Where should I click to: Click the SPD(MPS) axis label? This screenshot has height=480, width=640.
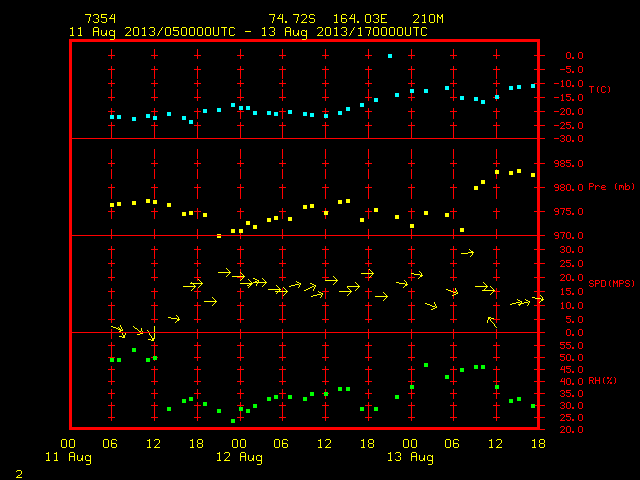[611, 283]
